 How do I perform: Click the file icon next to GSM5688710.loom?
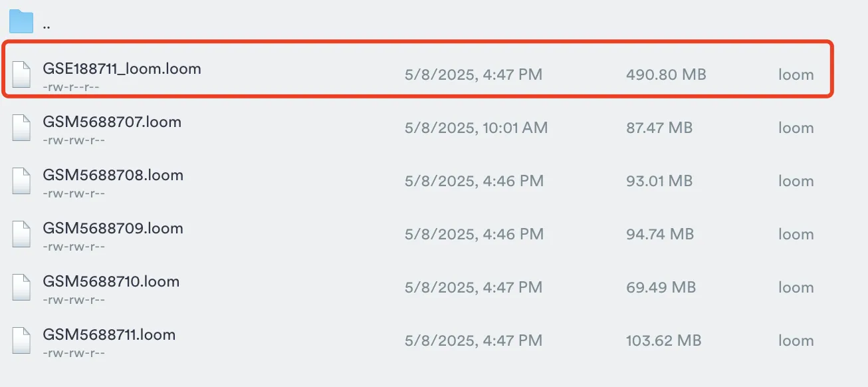click(x=22, y=287)
